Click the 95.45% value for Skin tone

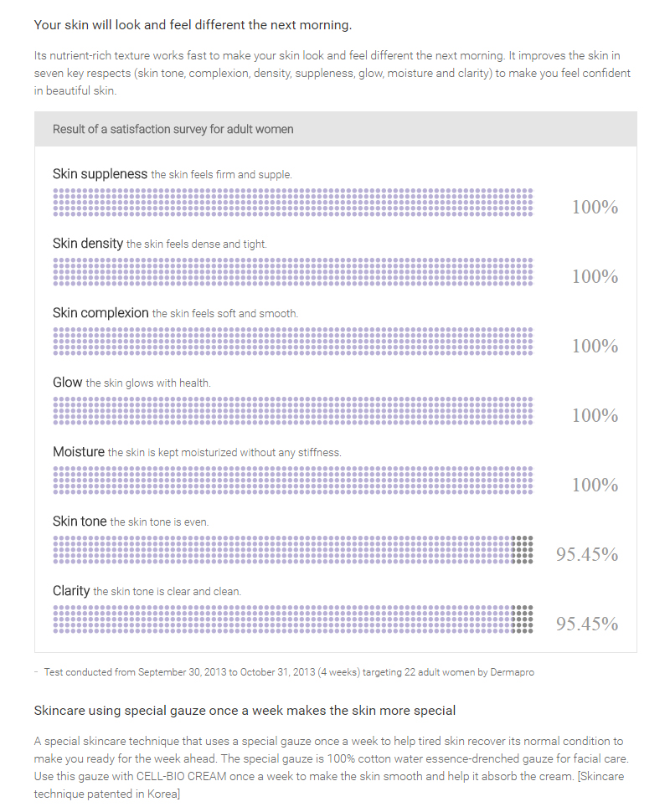587,554
